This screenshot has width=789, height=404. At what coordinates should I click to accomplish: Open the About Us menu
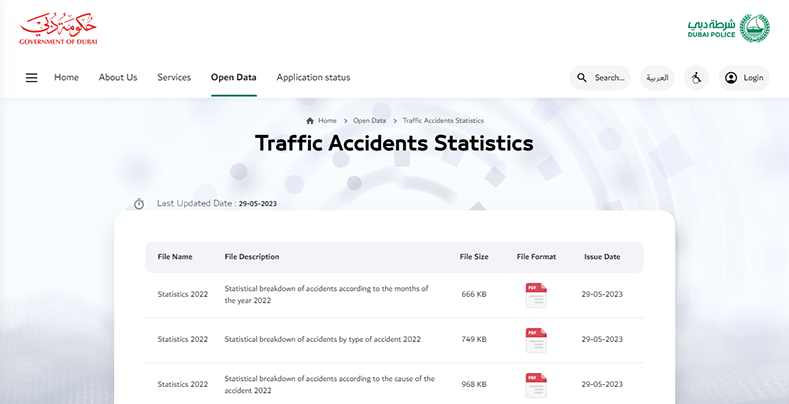[118, 78]
